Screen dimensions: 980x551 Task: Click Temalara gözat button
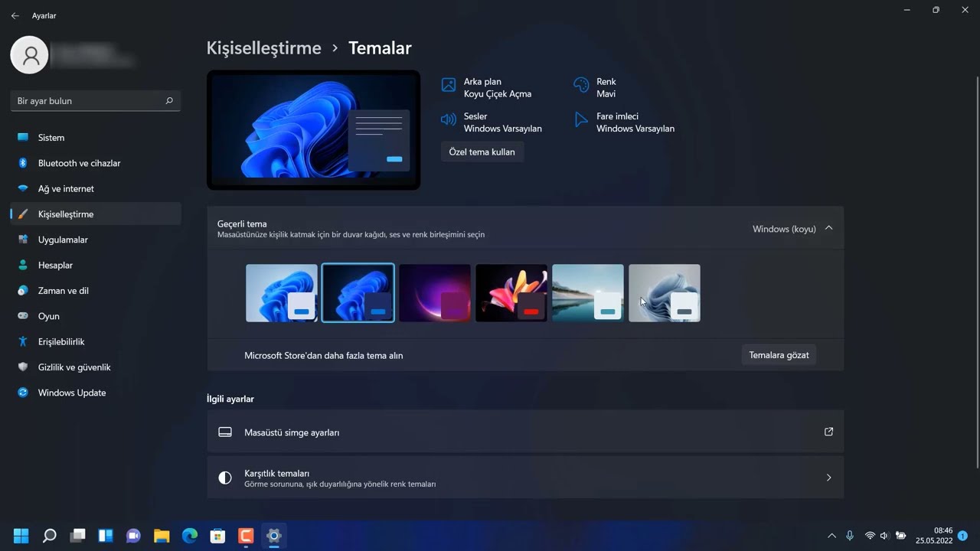point(779,355)
